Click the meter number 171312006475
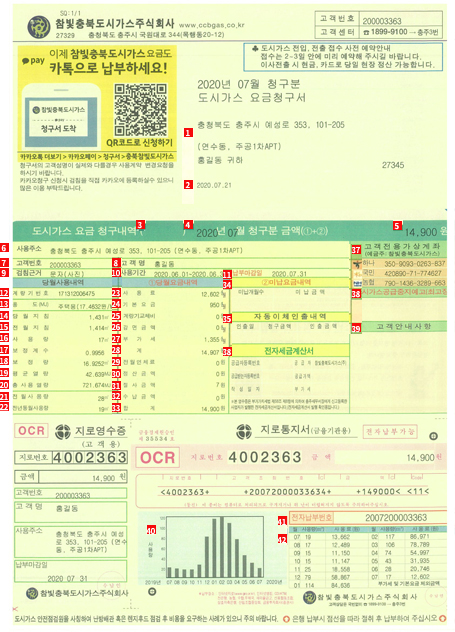The height and width of the screenshot is (632, 455). 77,293
